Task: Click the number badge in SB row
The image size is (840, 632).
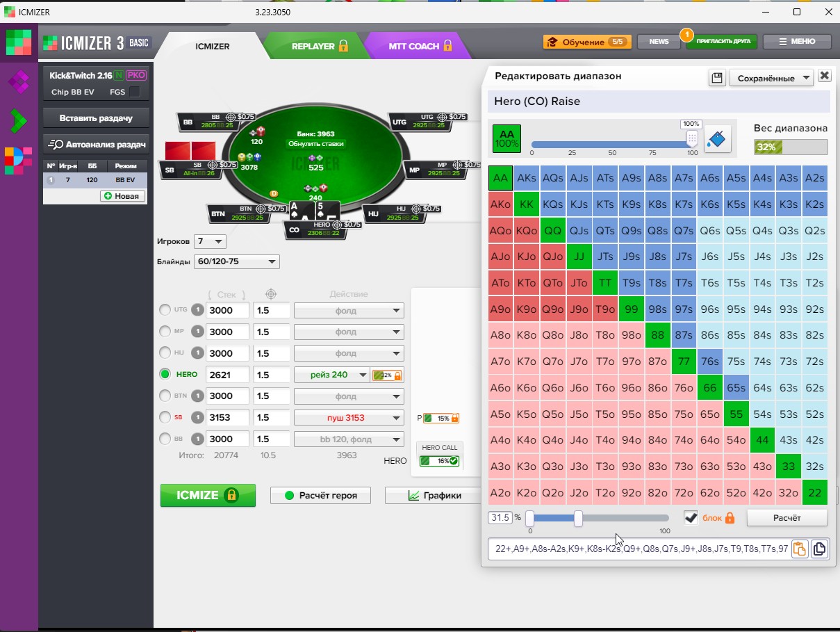Action: (x=197, y=417)
